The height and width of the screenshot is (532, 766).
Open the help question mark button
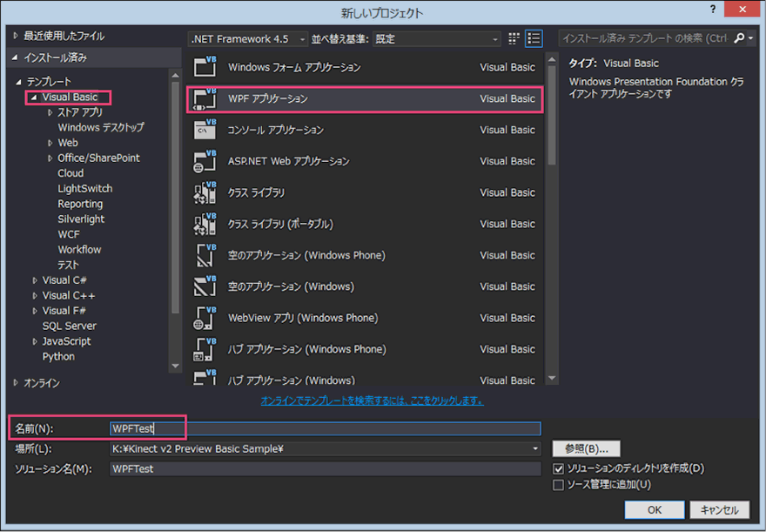[713, 10]
